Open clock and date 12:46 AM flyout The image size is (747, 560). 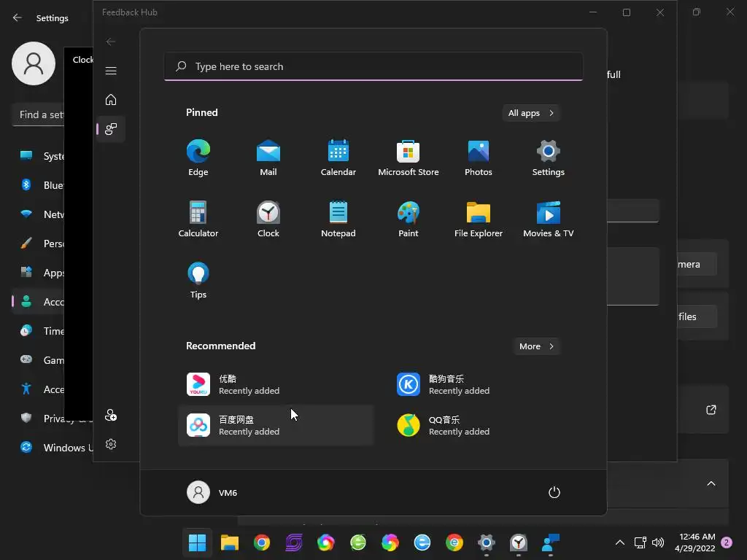click(x=695, y=542)
